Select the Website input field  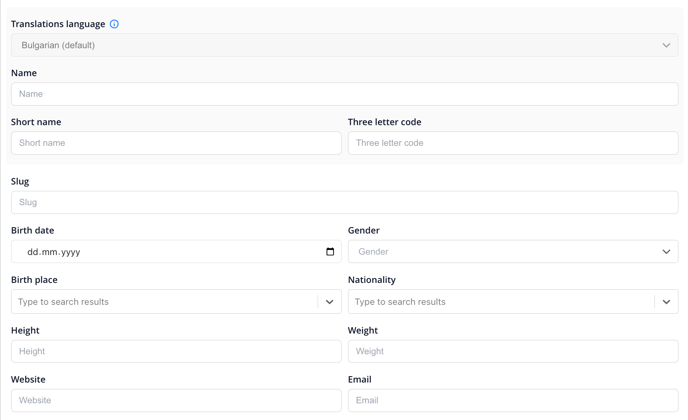coord(176,400)
